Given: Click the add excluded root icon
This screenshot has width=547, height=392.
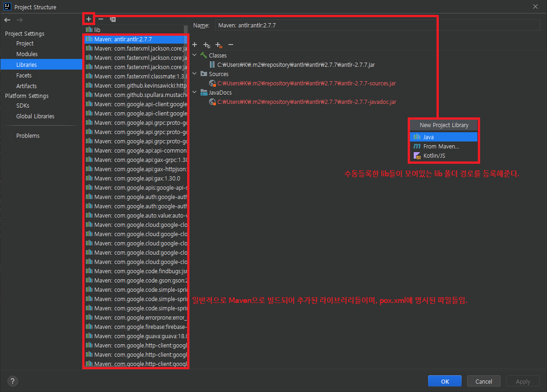Looking at the screenshot, I should tap(219, 45).
